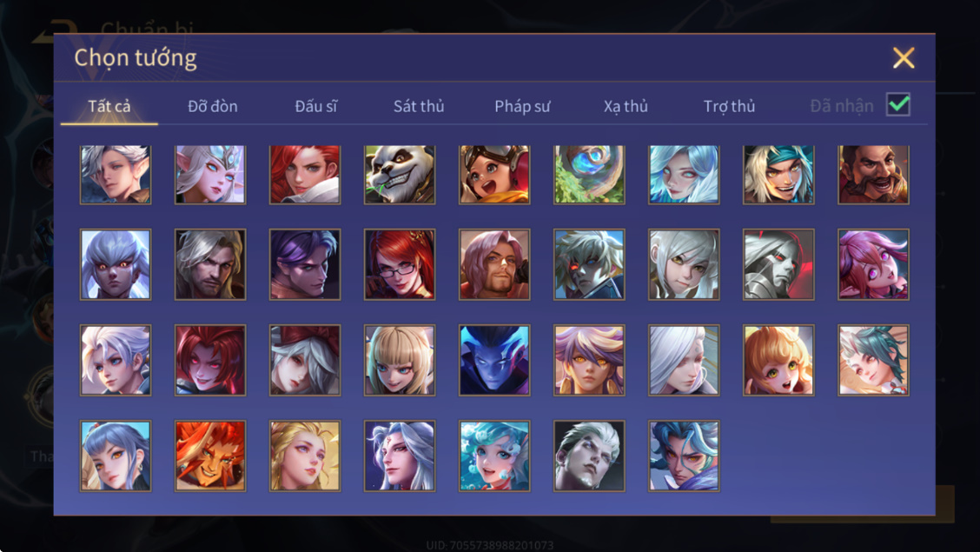The height and width of the screenshot is (552, 980).
Task: Go to the Trợ thủ tab
Action: coord(730,106)
